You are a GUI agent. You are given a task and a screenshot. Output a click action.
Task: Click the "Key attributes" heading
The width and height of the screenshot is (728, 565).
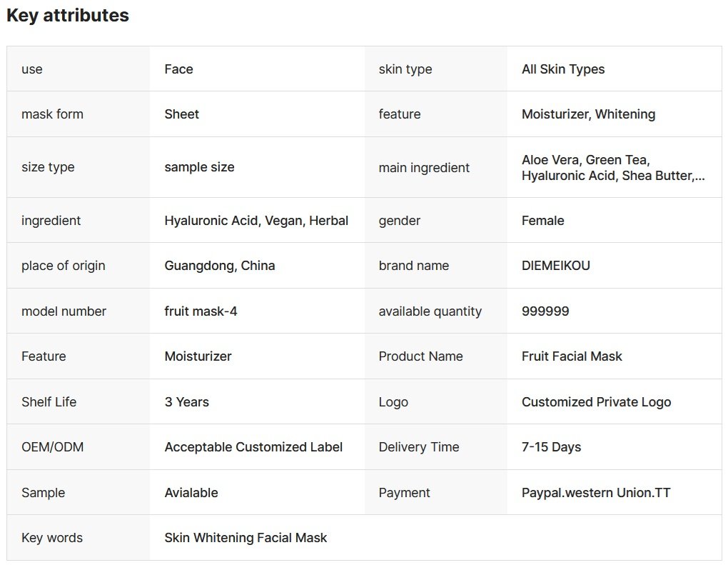pyautogui.click(x=68, y=16)
